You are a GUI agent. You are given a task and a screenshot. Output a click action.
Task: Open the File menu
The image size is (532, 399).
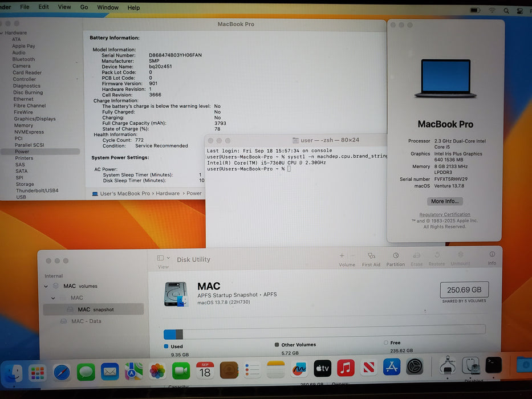pos(25,7)
